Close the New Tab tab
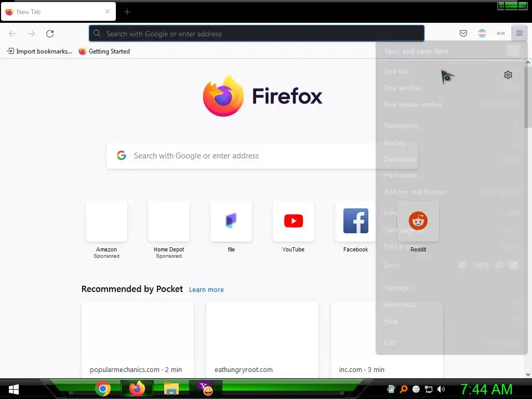The height and width of the screenshot is (399, 532). point(108,11)
